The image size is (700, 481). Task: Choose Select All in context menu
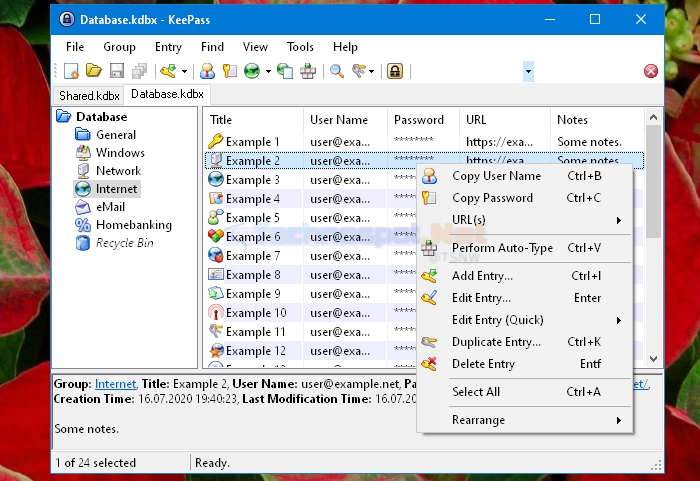coord(525,392)
